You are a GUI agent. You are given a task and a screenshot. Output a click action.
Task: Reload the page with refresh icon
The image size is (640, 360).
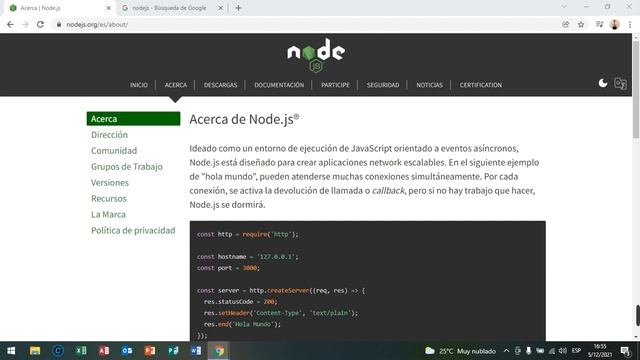tap(40, 24)
